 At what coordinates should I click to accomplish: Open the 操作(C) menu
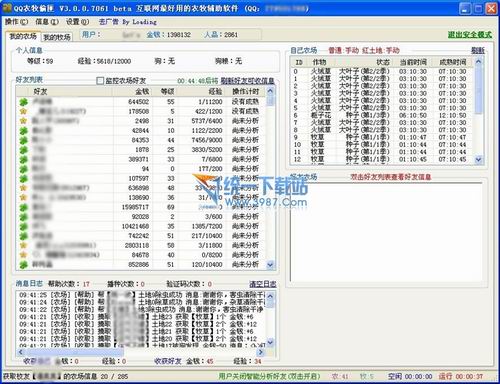pyautogui.click(x=16, y=22)
